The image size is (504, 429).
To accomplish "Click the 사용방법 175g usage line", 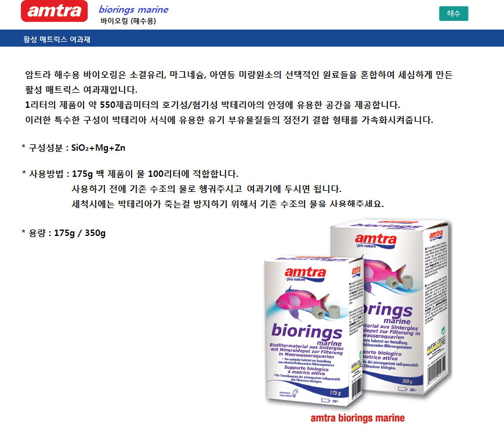I will [130, 174].
